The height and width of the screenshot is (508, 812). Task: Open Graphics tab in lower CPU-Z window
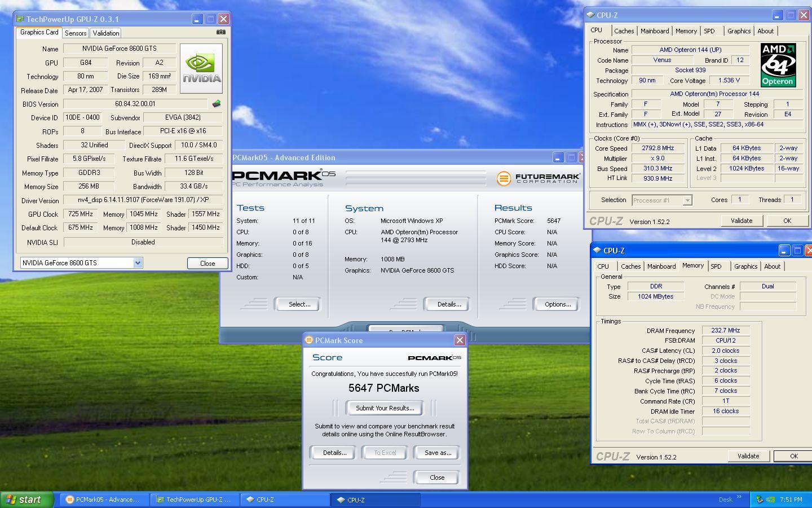(745, 266)
